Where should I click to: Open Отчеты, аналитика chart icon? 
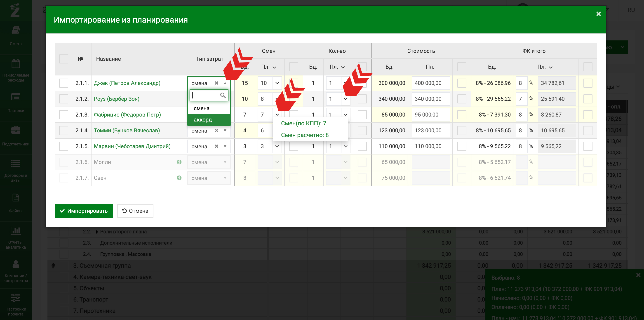pyautogui.click(x=16, y=231)
